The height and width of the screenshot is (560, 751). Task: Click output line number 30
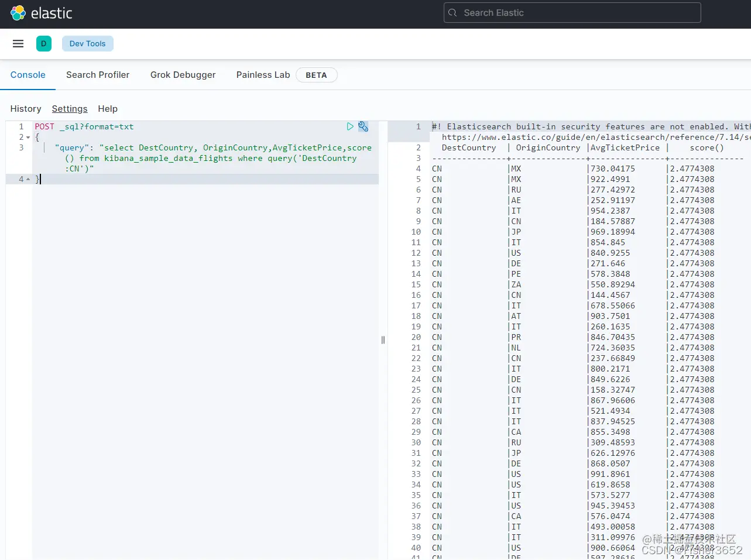(x=416, y=442)
